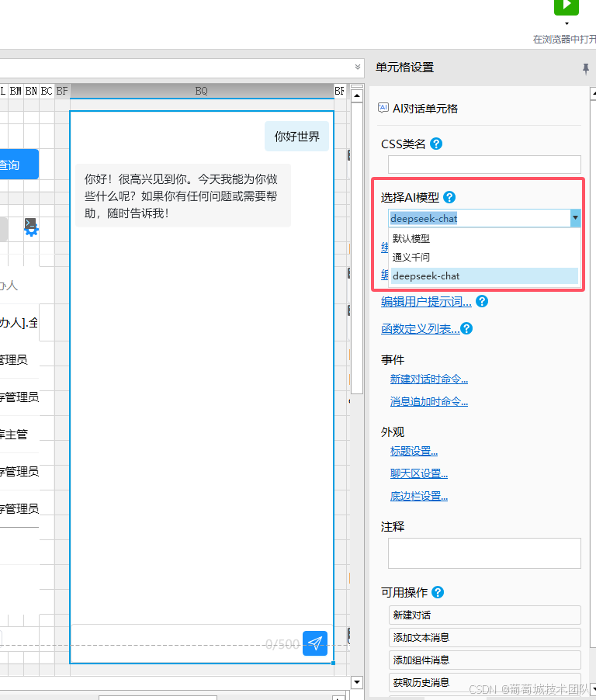Click help icon next to 编辑用户提示词
596x700 pixels.
(x=482, y=301)
